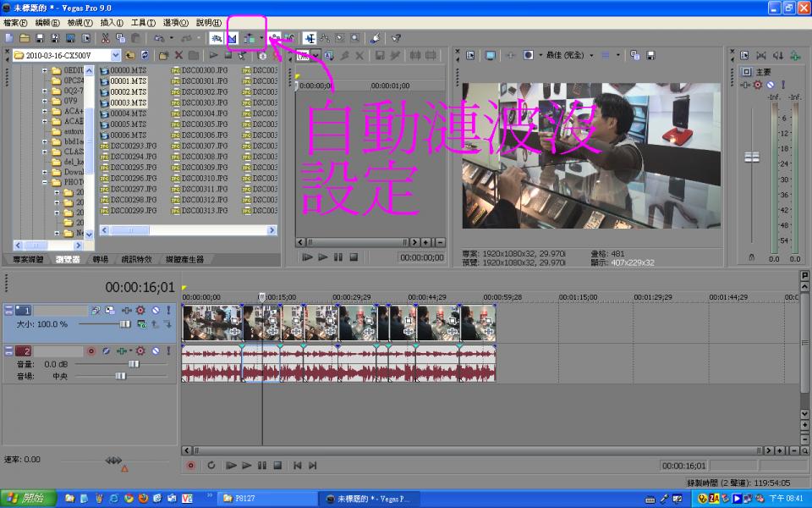
Task: Toggle Split Screen View preview icon
Action: 528,55
